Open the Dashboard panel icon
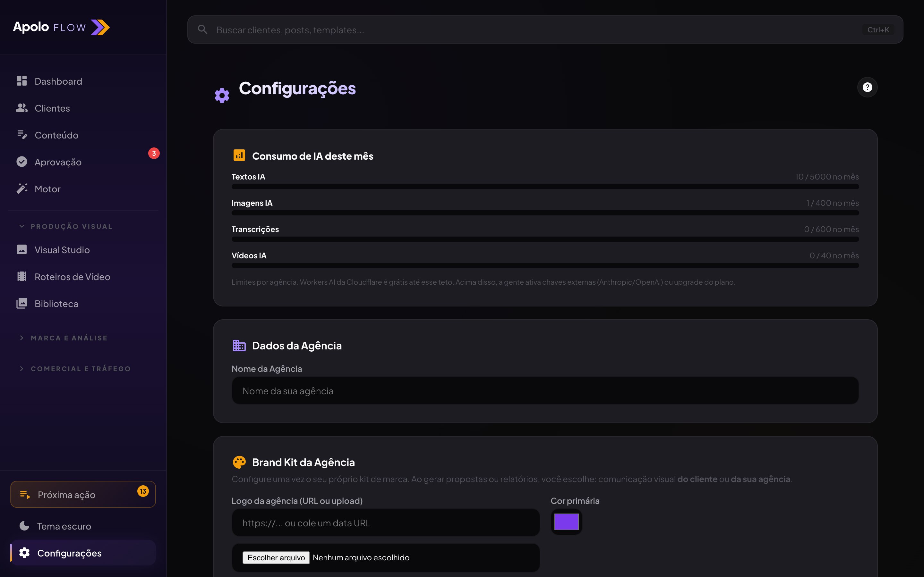 [22, 81]
